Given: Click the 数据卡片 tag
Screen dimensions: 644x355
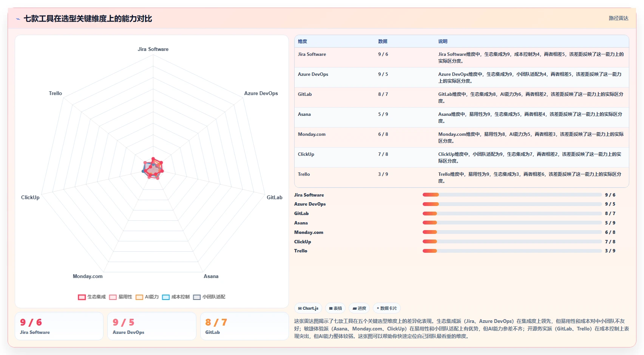Looking at the screenshot, I should 387,308.
